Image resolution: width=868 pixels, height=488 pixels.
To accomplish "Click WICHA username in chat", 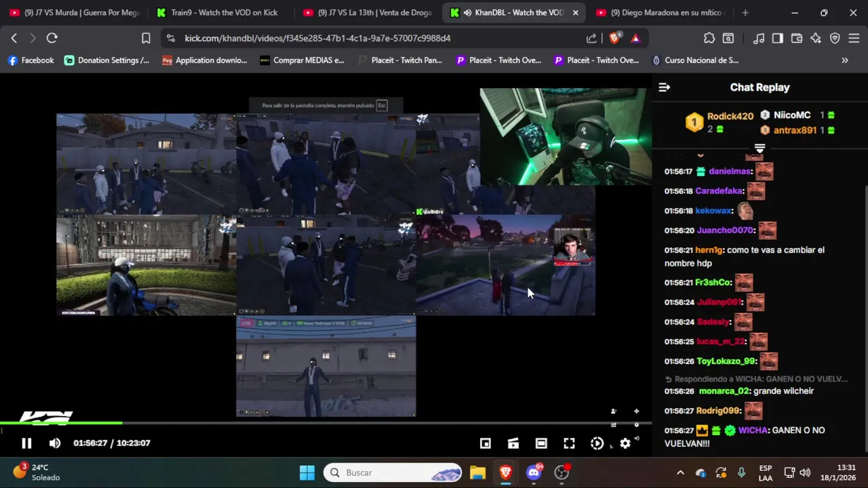I will tap(753, 430).
